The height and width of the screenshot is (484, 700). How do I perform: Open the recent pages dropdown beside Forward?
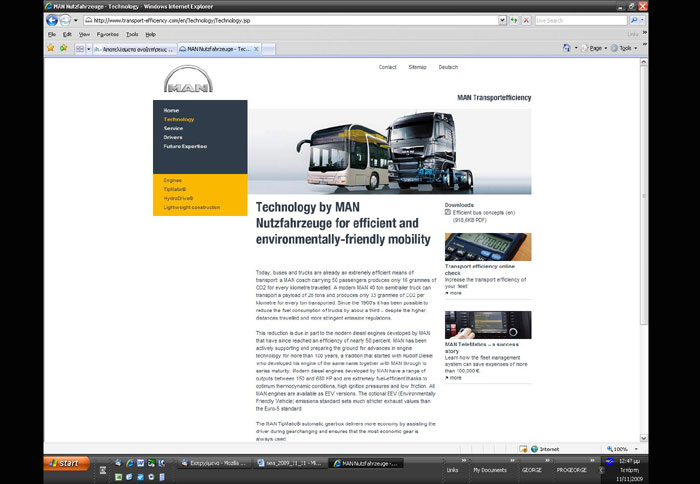[75, 20]
